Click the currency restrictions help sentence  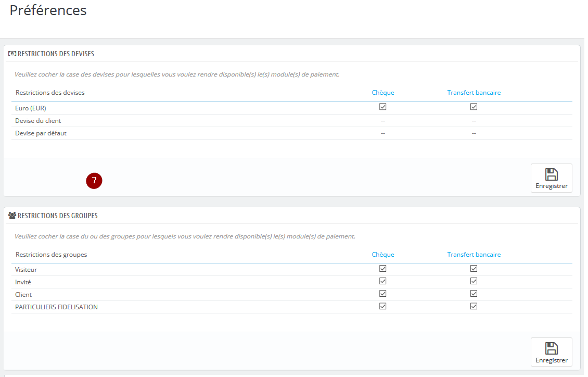point(177,74)
